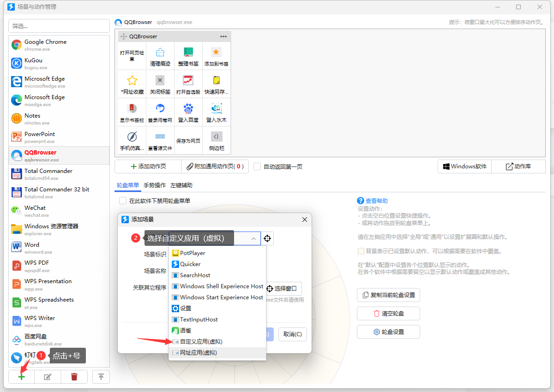Select SearchHost from the dropdown list
This screenshot has height=392, width=554.
coord(217,275)
